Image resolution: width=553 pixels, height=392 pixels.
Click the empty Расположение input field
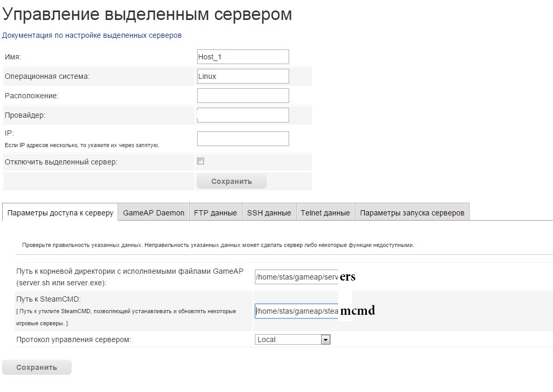pyautogui.click(x=242, y=96)
